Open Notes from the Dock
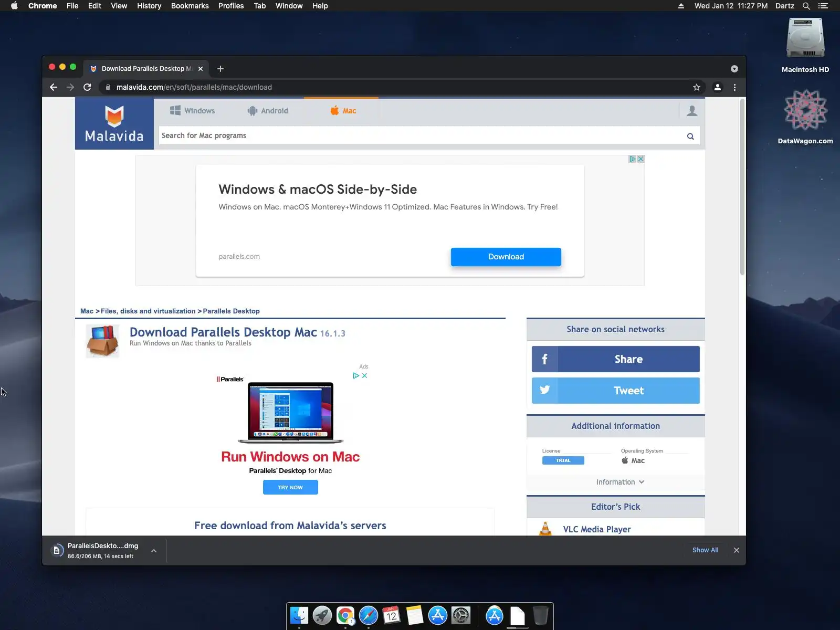Screen dimensions: 840x630 click(x=415, y=615)
